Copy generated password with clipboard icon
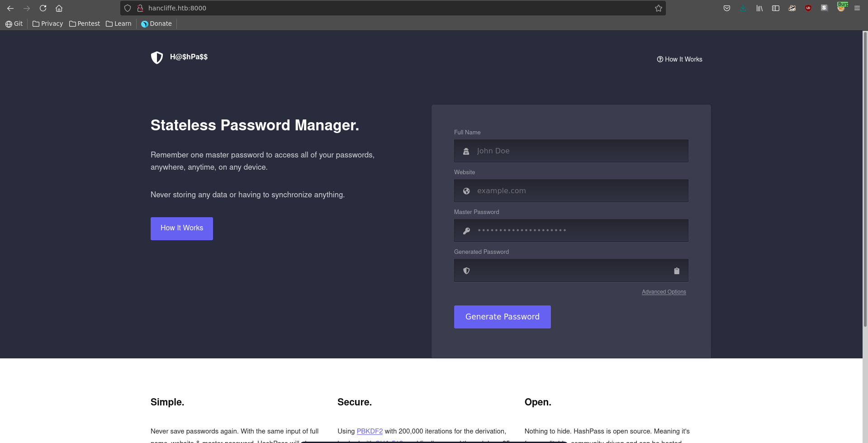The width and height of the screenshot is (868, 443). pyautogui.click(x=676, y=271)
